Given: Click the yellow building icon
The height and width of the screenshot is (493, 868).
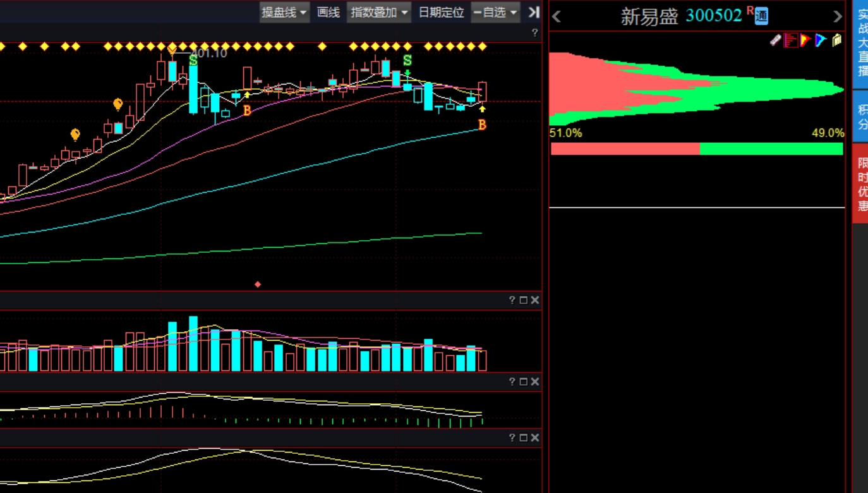Looking at the screenshot, I should coord(837,40).
